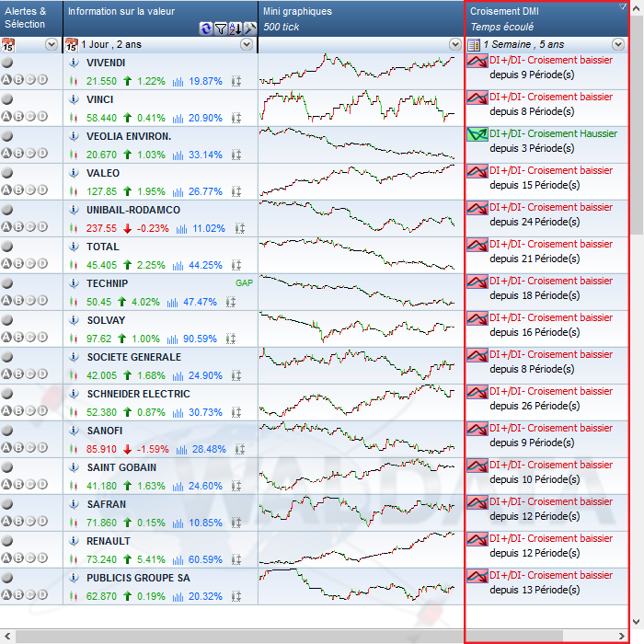Image resolution: width=644 pixels, height=644 pixels.
Task: Toggle alert D for VALEO
Action: [x=42, y=190]
